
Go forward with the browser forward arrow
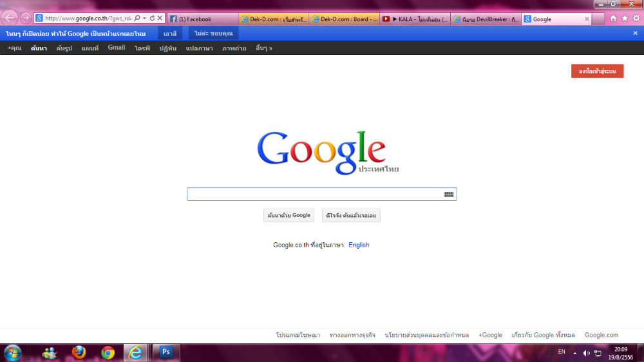[x=26, y=18]
